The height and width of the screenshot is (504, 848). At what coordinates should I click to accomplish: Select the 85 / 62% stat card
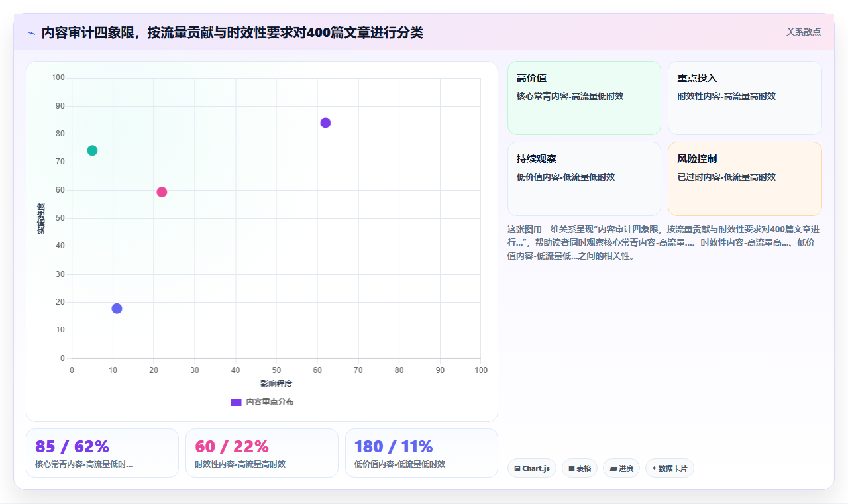pos(102,453)
